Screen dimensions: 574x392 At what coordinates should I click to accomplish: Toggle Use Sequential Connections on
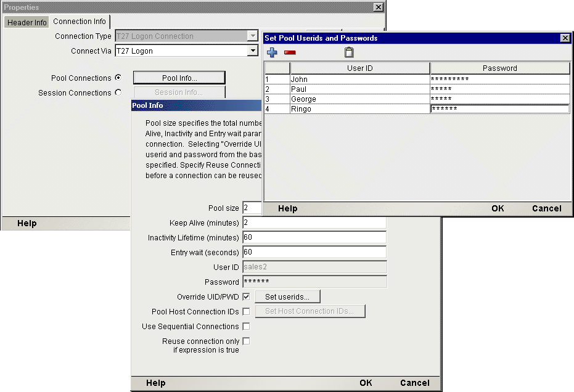(x=246, y=326)
